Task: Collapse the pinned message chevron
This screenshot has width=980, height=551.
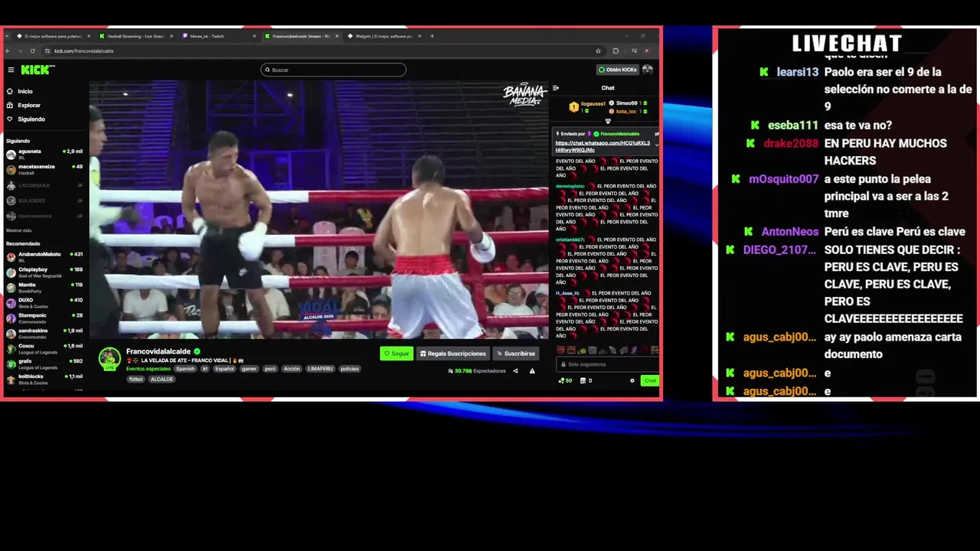Action: pyautogui.click(x=656, y=145)
